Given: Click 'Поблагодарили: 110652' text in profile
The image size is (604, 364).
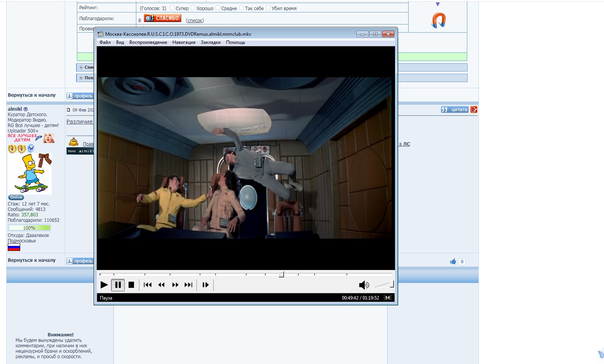Looking at the screenshot, I should click(x=33, y=220).
